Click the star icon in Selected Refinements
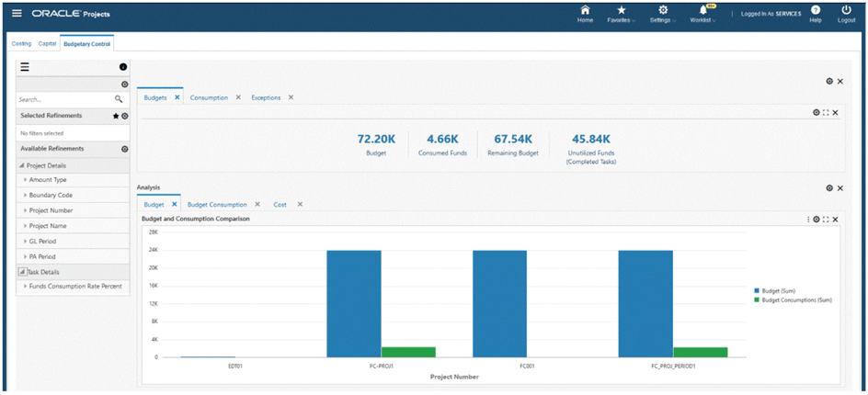This screenshot has width=868, height=395. click(x=116, y=117)
